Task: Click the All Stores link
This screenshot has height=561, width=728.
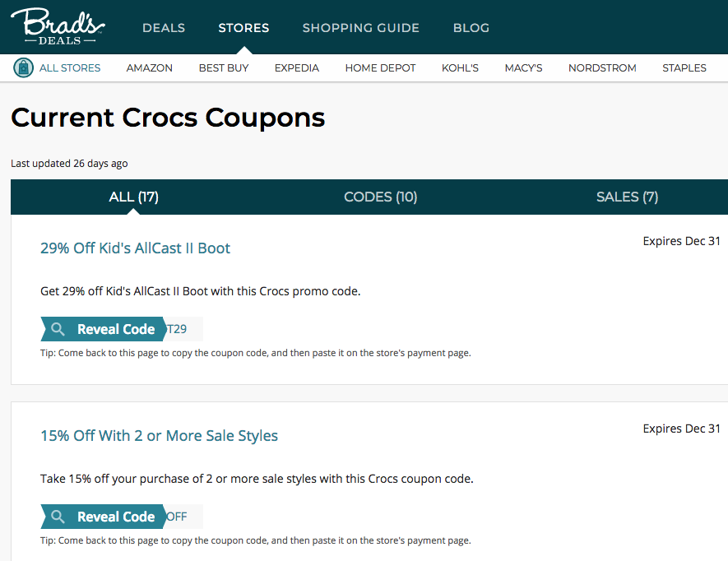Action: pos(70,67)
